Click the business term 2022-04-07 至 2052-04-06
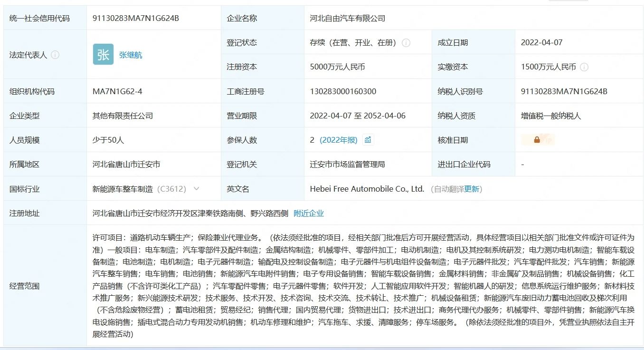This screenshot has width=644, height=350. (358, 116)
